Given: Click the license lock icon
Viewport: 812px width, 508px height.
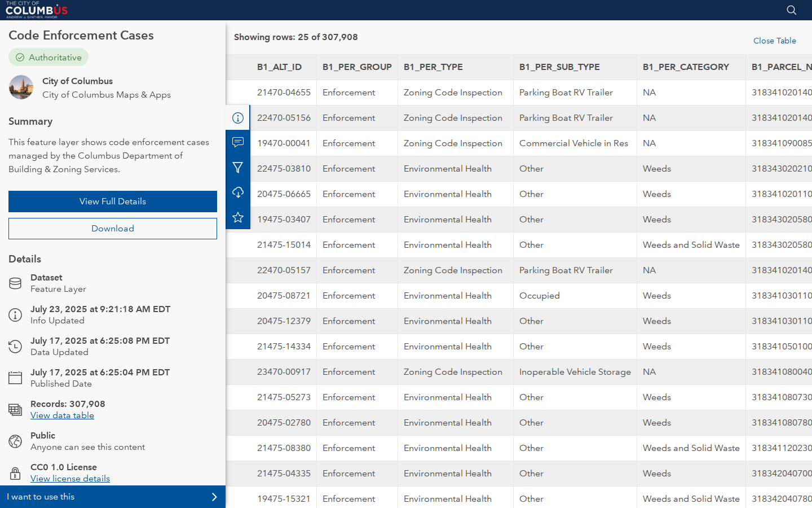Looking at the screenshot, I should click(x=15, y=473).
